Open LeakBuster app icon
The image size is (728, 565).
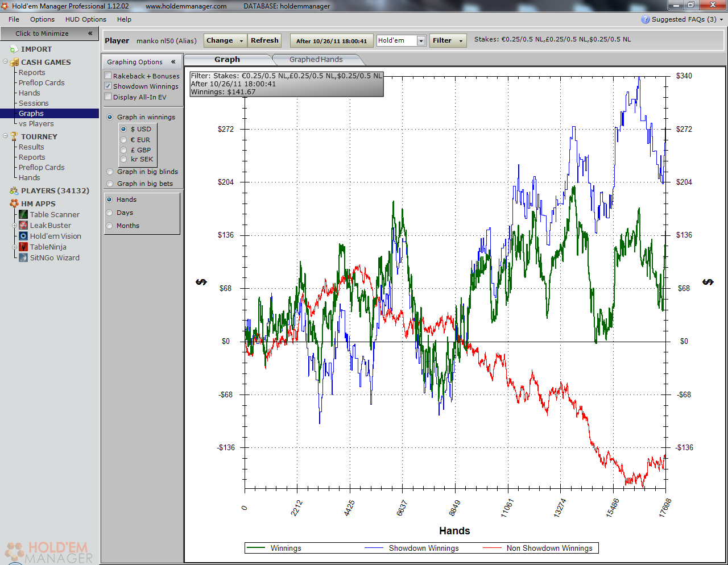tap(23, 225)
